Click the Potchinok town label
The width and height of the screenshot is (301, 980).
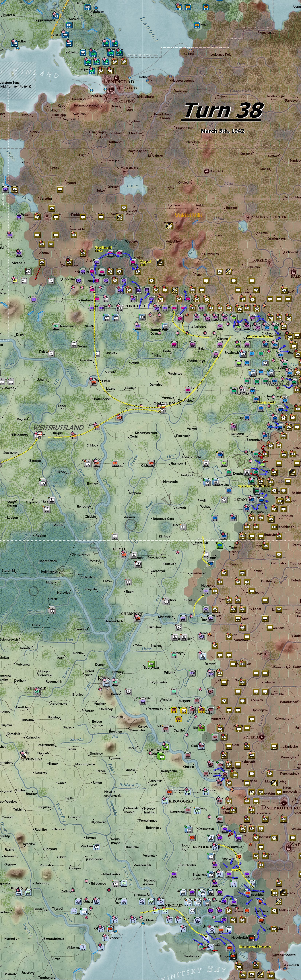coord(183,436)
